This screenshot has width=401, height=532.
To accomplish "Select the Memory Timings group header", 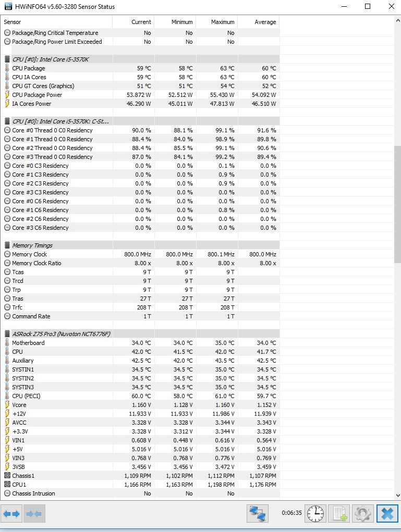I will (x=142, y=245).
